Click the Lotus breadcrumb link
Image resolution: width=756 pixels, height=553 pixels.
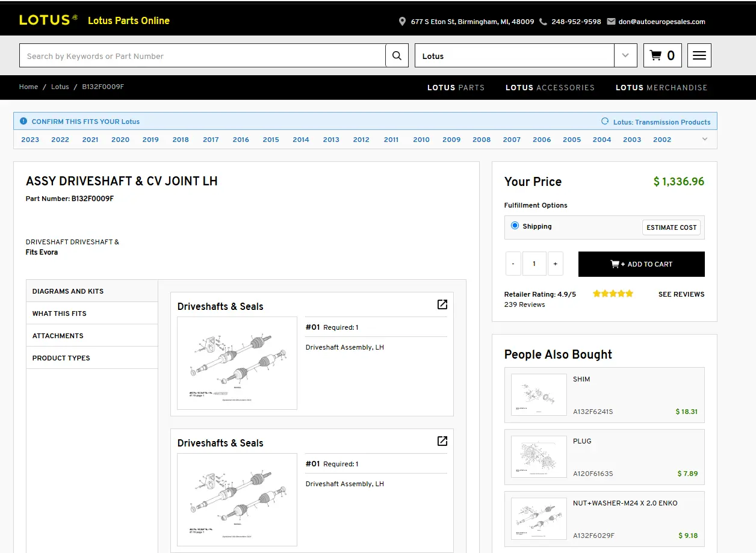click(x=60, y=87)
